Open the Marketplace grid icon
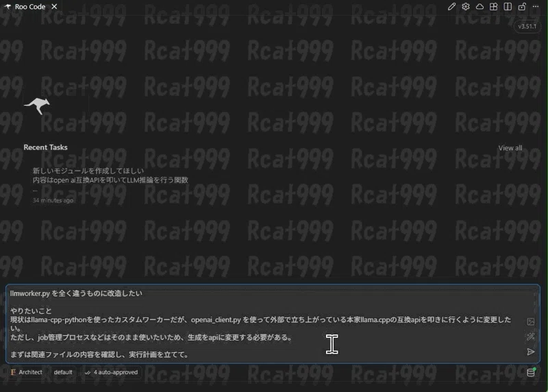548x392 pixels. tap(493, 7)
